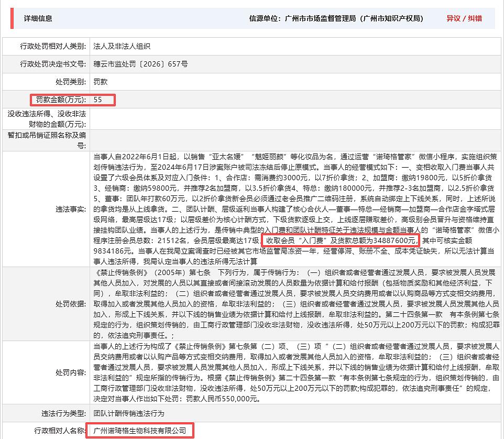
Task: Click the highlighted 罚款金额 value 55
Action: (98, 100)
